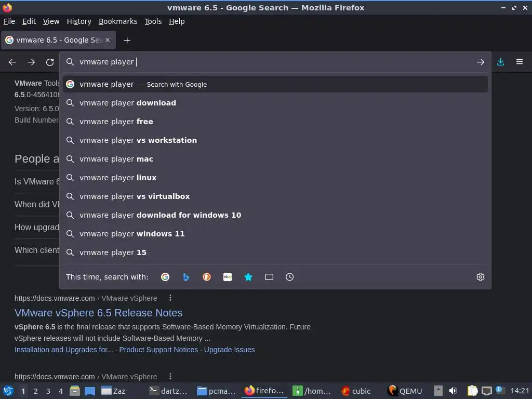Open QEMU window from taskbar
This screenshot has height=399, width=532.
(x=405, y=391)
